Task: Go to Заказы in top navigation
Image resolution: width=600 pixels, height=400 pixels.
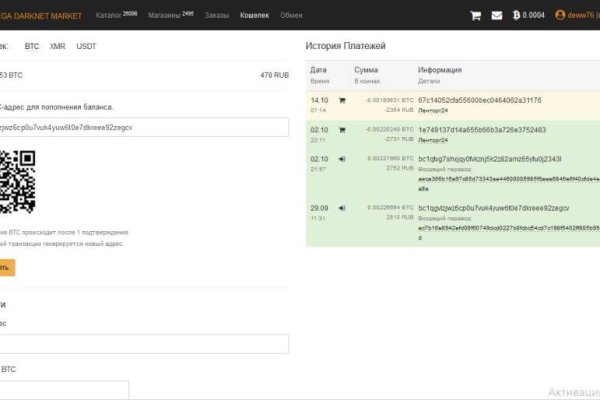Action: (217, 16)
